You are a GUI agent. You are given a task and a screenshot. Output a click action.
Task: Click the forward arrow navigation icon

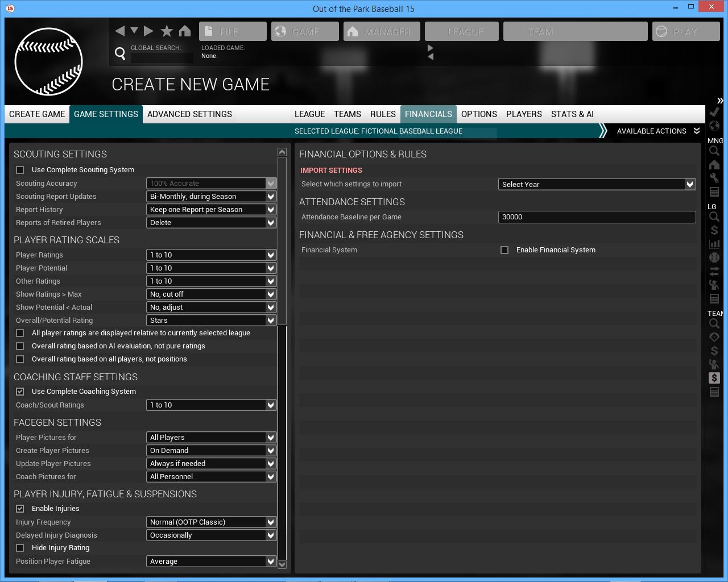148,31
